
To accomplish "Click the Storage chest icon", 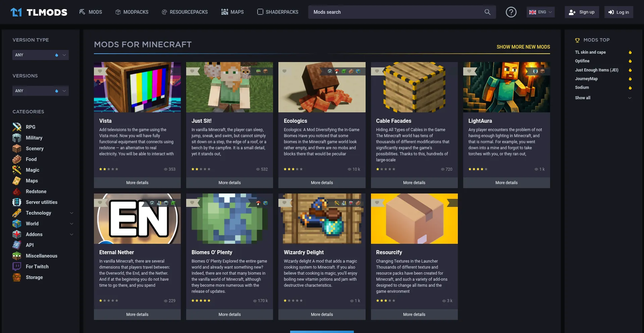I will click(17, 277).
